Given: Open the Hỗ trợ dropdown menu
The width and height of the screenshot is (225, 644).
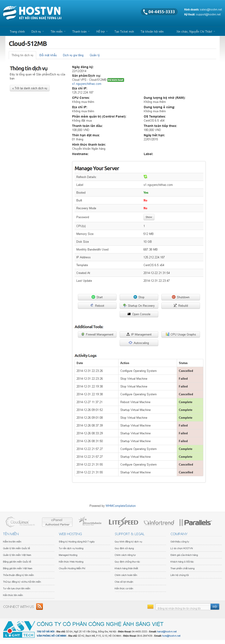Looking at the screenshot, I should [x=102, y=31].
